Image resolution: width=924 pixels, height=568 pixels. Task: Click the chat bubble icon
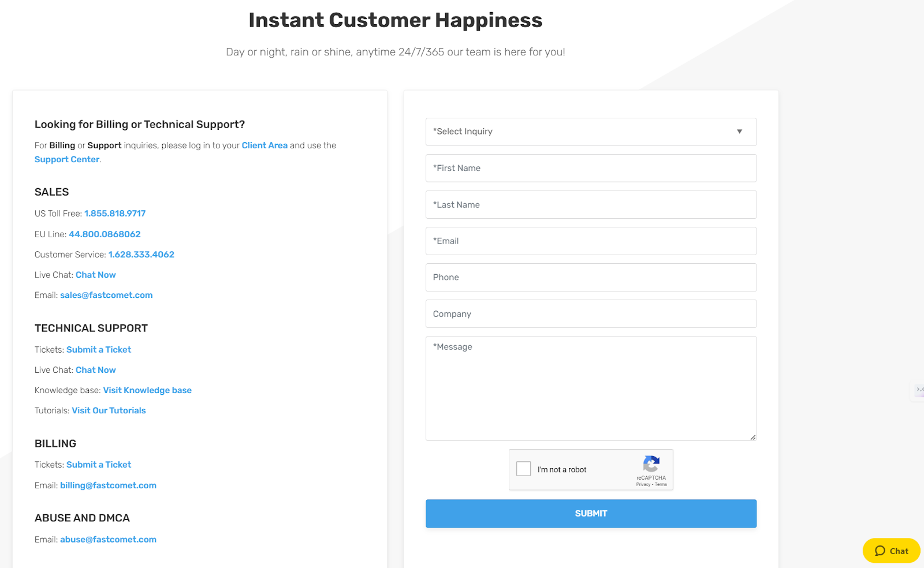pos(880,551)
